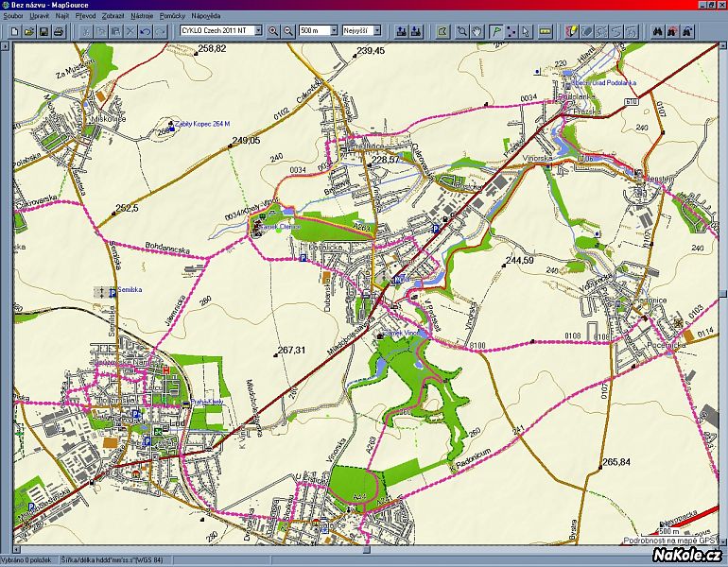This screenshot has width=728, height=567.
Task: Click the horizontal scrollbar thumb below the map
Action: click(367, 550)
